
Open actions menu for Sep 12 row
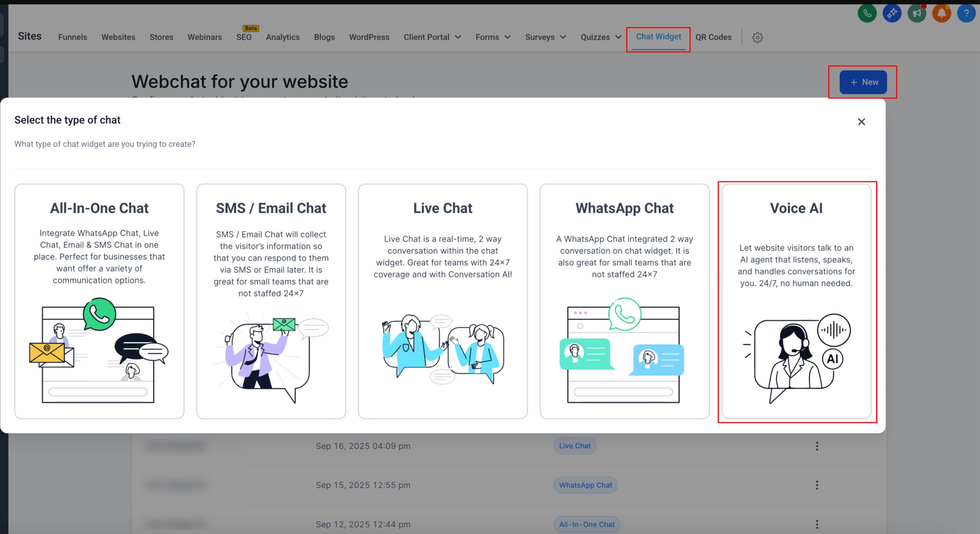817,524
